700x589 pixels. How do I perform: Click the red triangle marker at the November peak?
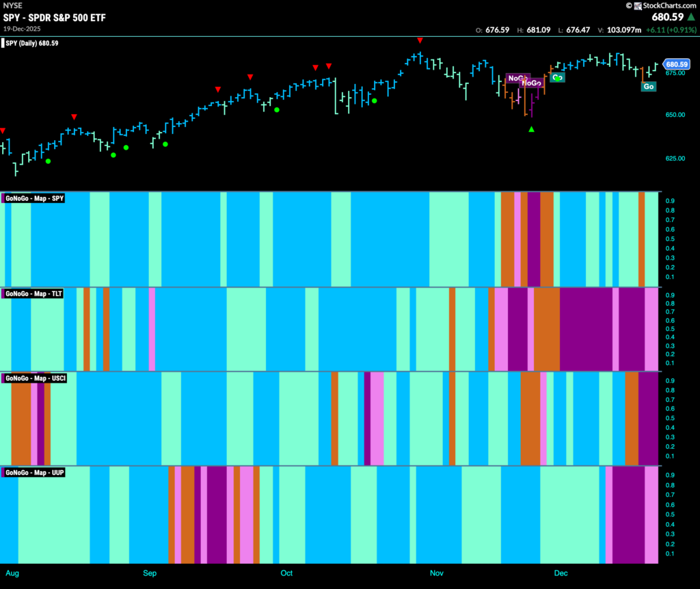click(420, 40)
